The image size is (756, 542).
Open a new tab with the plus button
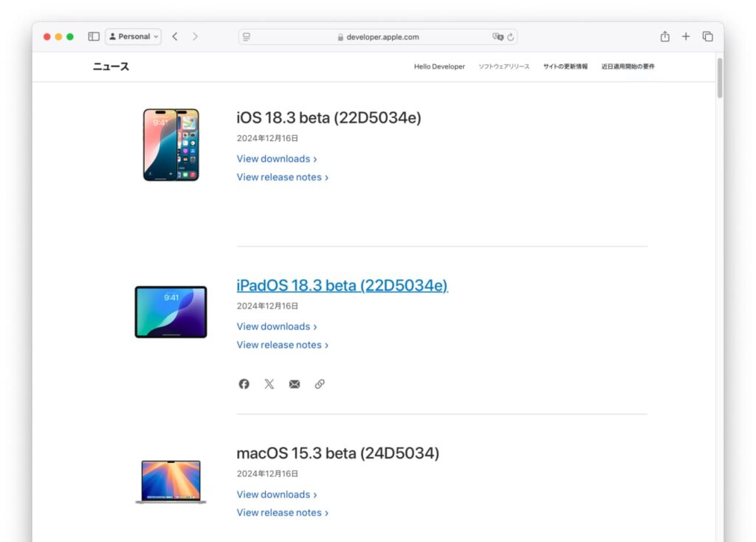tap(685, 35)
